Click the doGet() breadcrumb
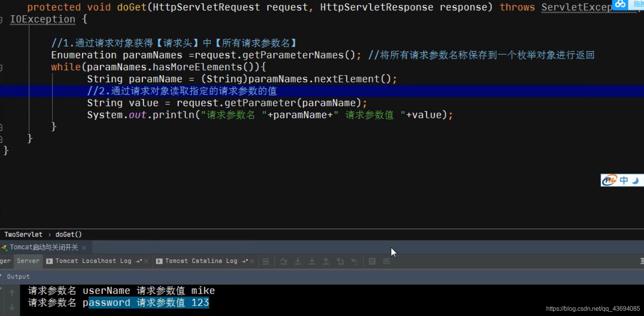644x316 pixels. (x=69, y=234)
